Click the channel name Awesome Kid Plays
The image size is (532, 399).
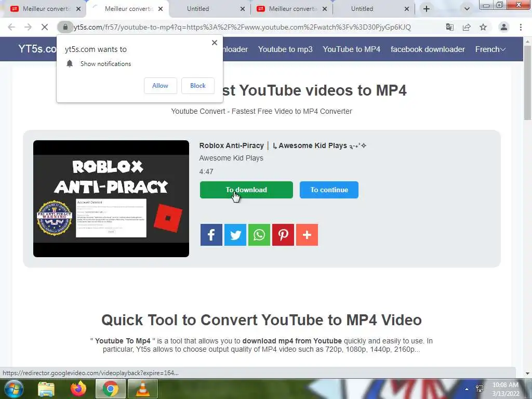click(231, 158)
